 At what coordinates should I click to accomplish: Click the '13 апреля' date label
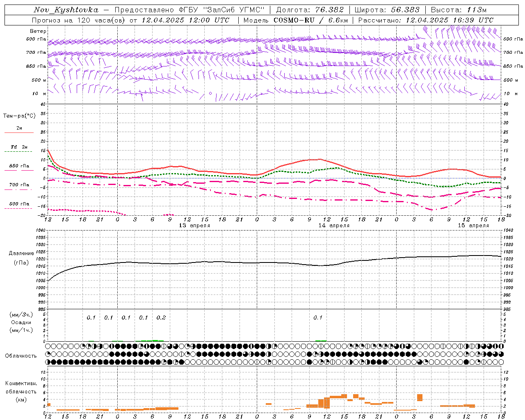coord(194,226)
